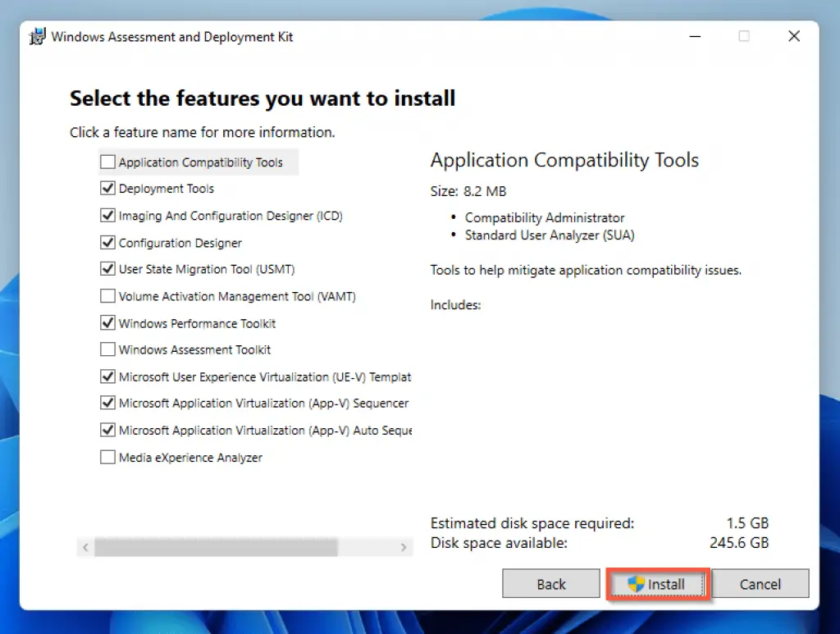This screenshot has height=634, width=840.
Task: Click the Cancel button
Action: pos(760,584)
